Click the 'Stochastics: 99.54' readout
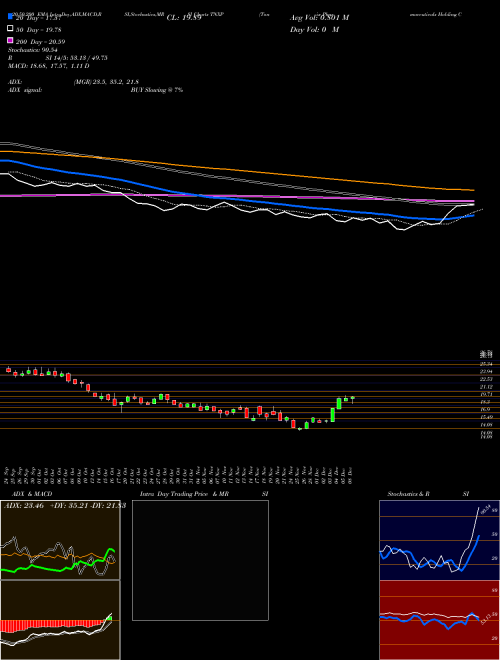500x660 pixels. click(32, 50)
